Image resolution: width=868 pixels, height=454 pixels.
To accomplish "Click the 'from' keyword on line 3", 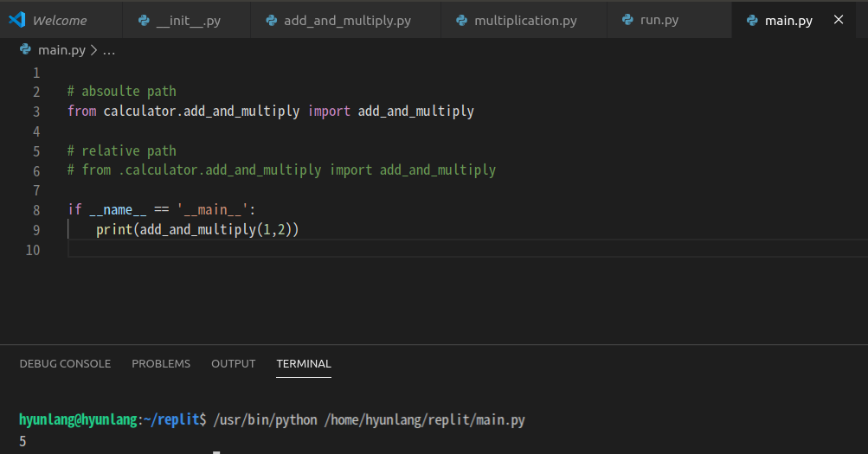I will point(82,112).
